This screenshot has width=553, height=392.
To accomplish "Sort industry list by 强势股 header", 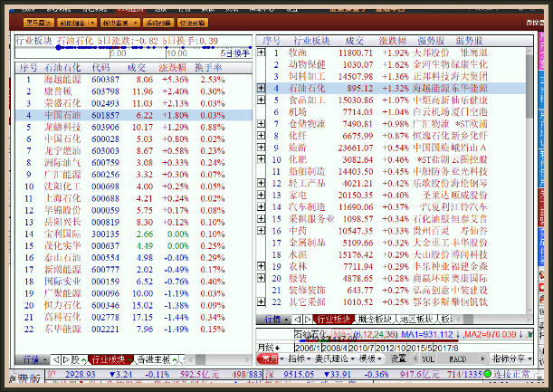I will coord(431,41).
